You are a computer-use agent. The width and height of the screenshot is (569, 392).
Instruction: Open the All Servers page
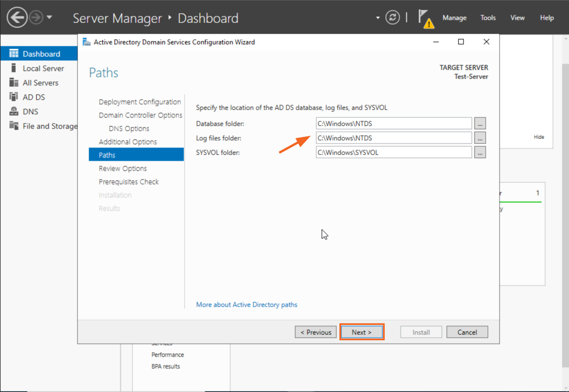coord(40,83)
